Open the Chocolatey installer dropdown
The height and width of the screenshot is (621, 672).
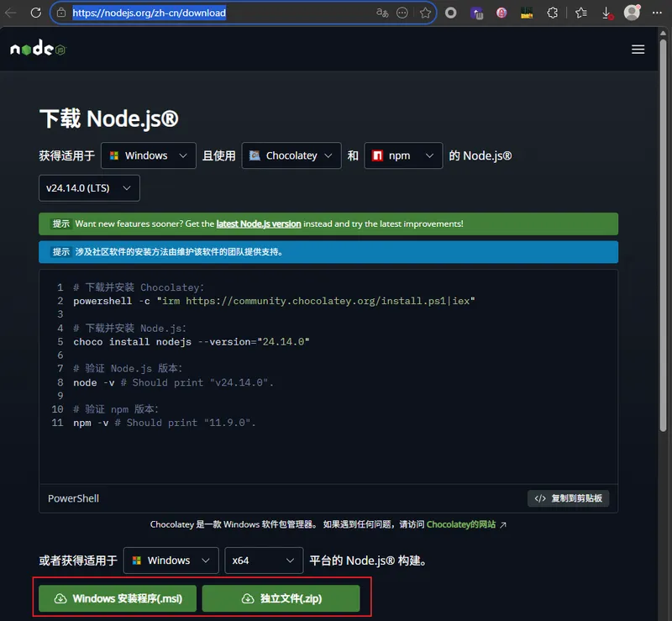coord(291,155)
